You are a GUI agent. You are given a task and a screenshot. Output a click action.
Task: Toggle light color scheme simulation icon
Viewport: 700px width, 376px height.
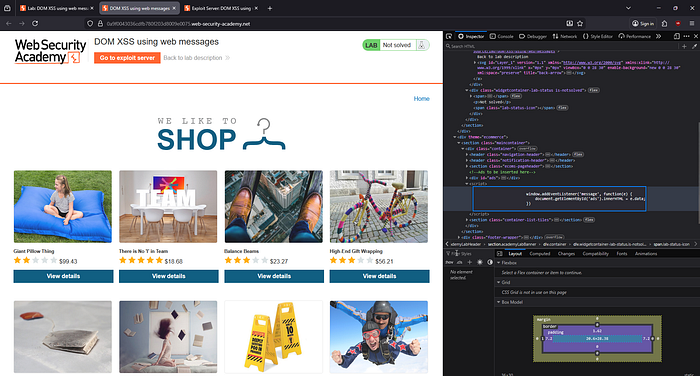[x=480, y=262]
